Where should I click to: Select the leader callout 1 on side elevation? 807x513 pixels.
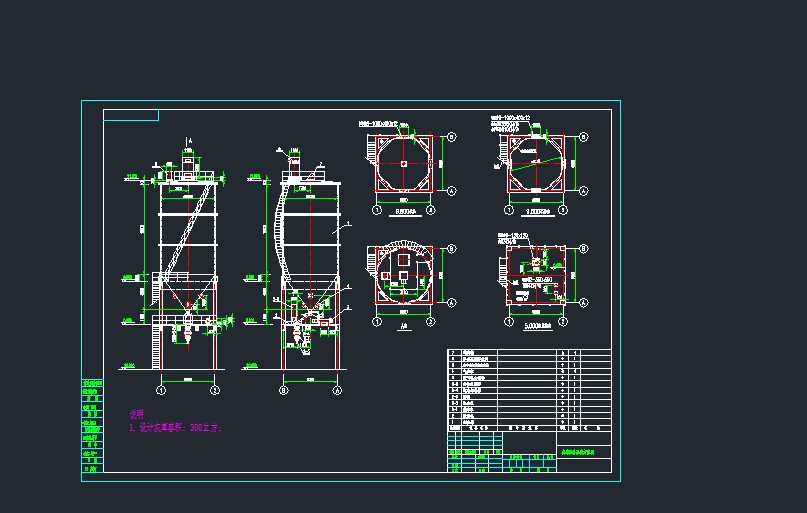point(343,227)
